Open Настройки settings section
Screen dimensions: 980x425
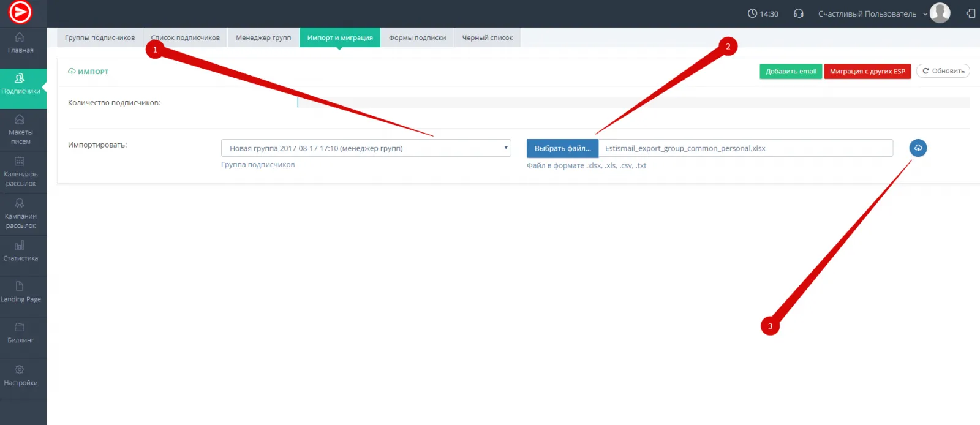20,375
